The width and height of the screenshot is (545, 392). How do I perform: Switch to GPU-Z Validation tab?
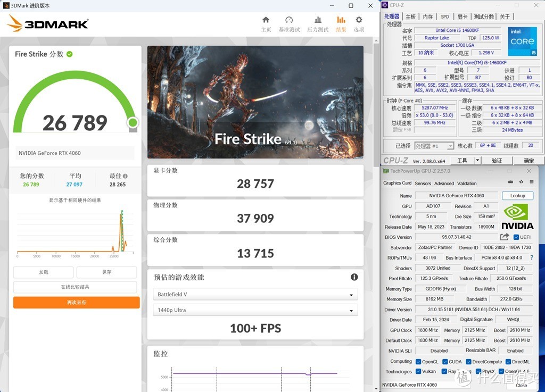[467, 184]
